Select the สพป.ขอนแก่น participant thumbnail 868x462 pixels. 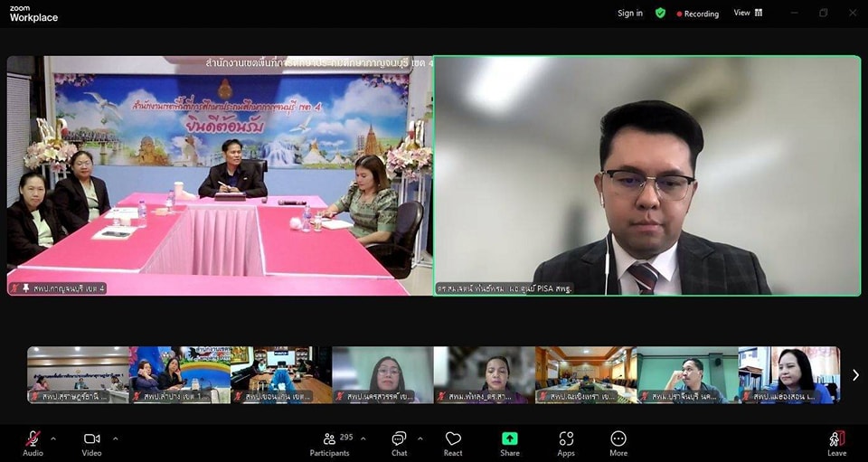[x=281, y=374]
